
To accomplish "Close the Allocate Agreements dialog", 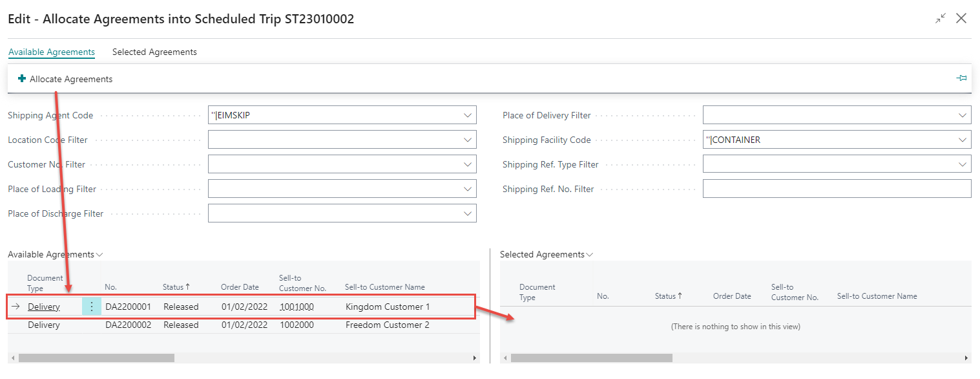I will point(961,19).
